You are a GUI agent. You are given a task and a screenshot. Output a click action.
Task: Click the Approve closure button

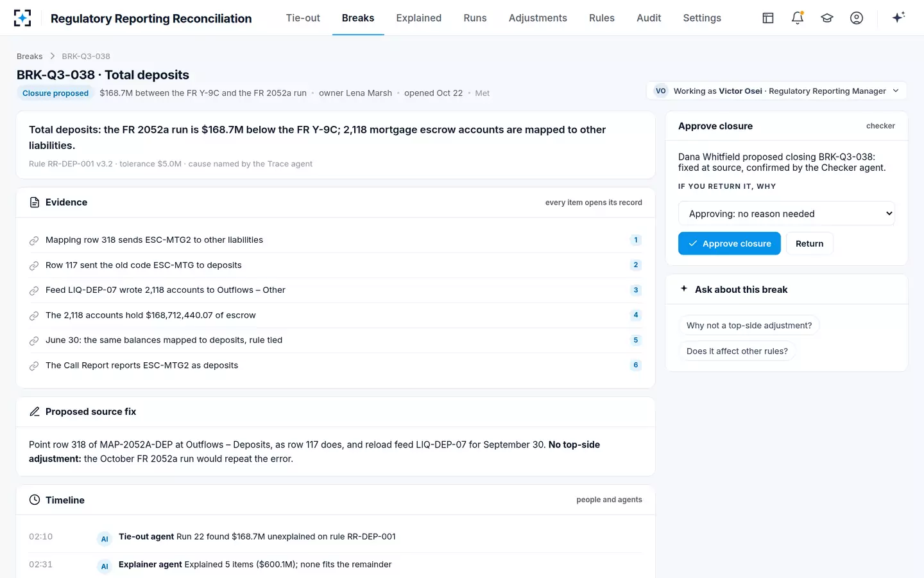(730, 243)
